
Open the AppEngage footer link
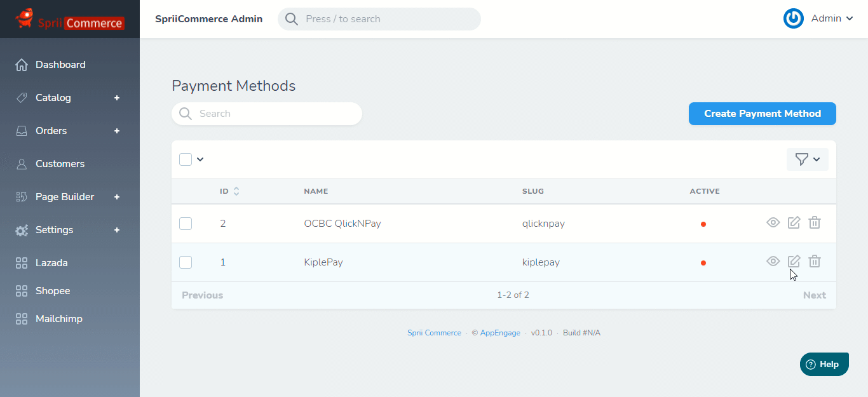point(500,333)
